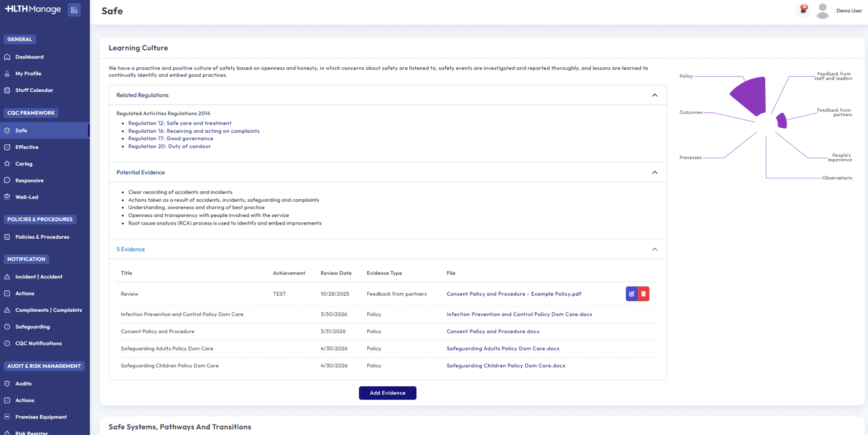Collapse the 5 Evidence section chevron
868x435 pixels.
(x=654, y=250)
